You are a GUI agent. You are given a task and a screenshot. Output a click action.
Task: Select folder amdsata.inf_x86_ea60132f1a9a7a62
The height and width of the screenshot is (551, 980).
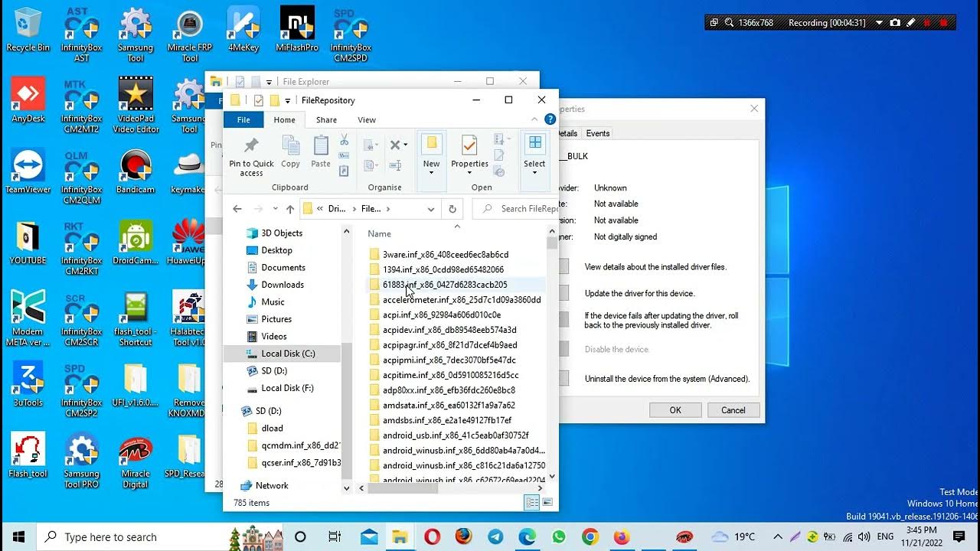point(449,405)
